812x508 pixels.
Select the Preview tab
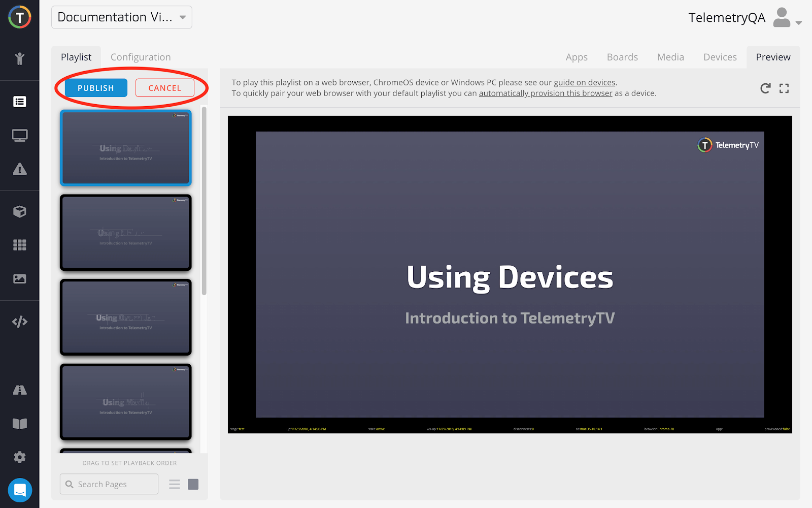pyautogui.click(x=773, y=57)
